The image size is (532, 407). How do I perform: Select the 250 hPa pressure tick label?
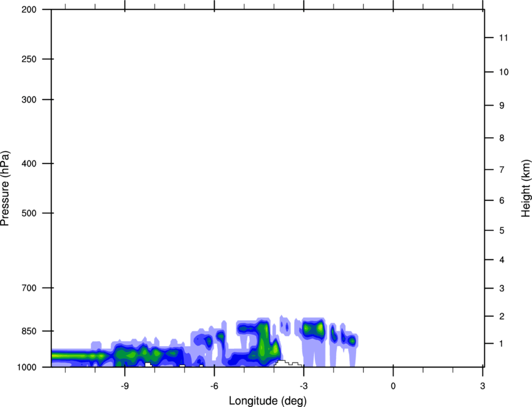[31, 59]
